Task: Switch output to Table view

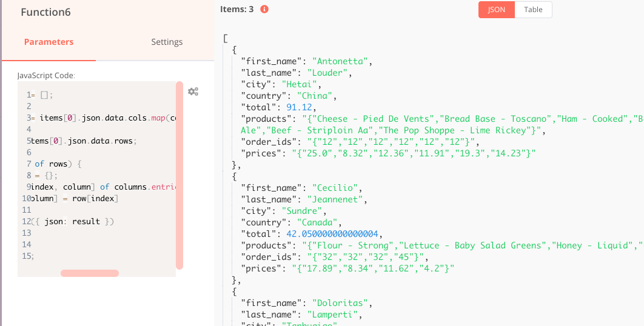Action: 533,10
